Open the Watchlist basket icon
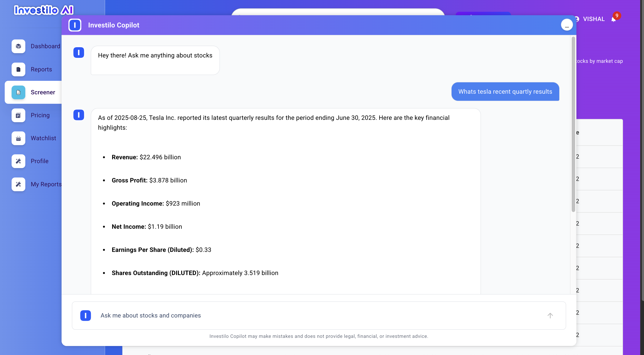 coord(18,138)
